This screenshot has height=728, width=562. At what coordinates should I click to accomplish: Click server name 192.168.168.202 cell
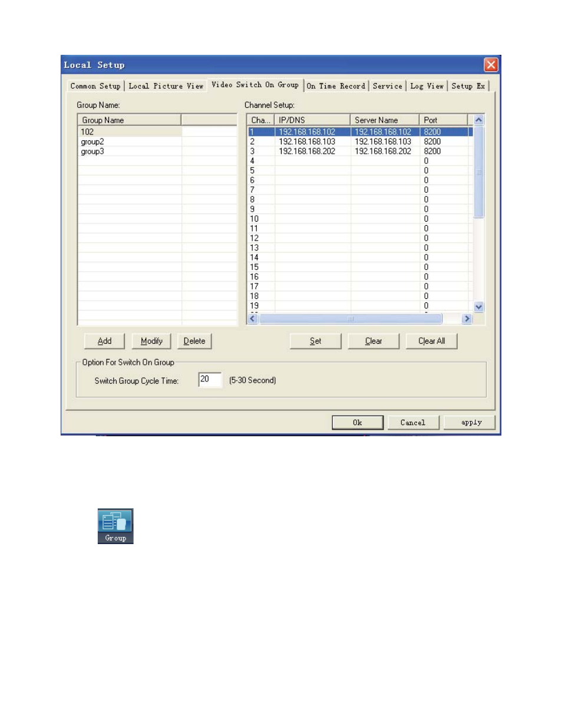click(x=383, y=151)
